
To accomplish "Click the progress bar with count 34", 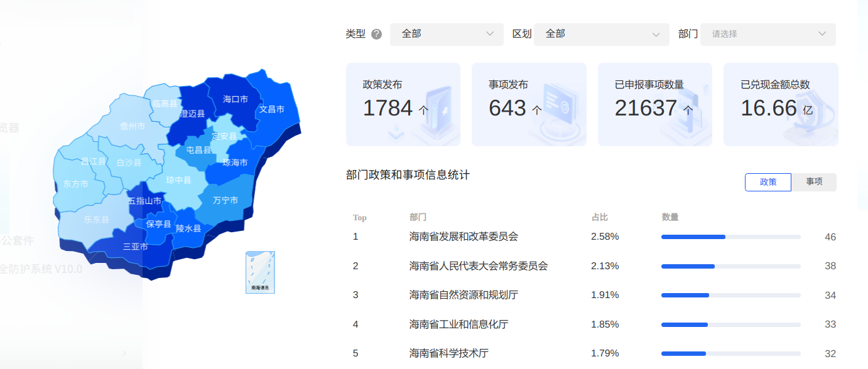I will point(731,295).
